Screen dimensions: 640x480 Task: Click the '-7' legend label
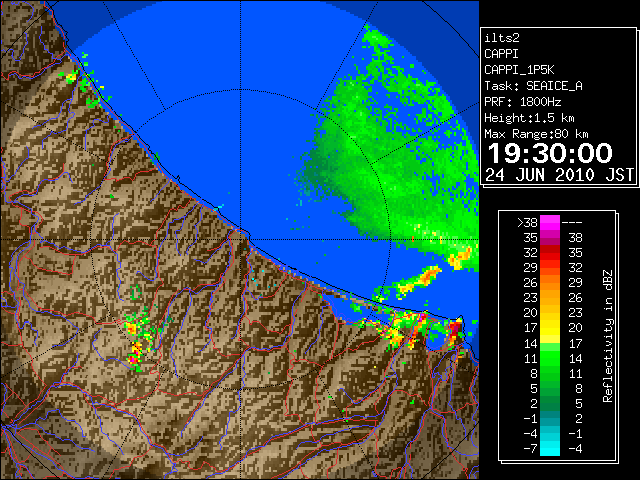(530, 449)
